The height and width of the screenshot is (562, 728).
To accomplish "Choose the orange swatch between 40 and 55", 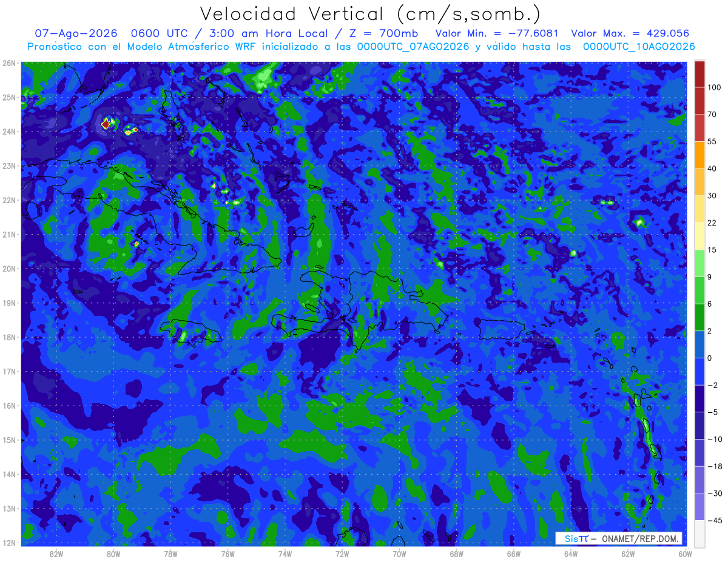I will pos(699,155).
